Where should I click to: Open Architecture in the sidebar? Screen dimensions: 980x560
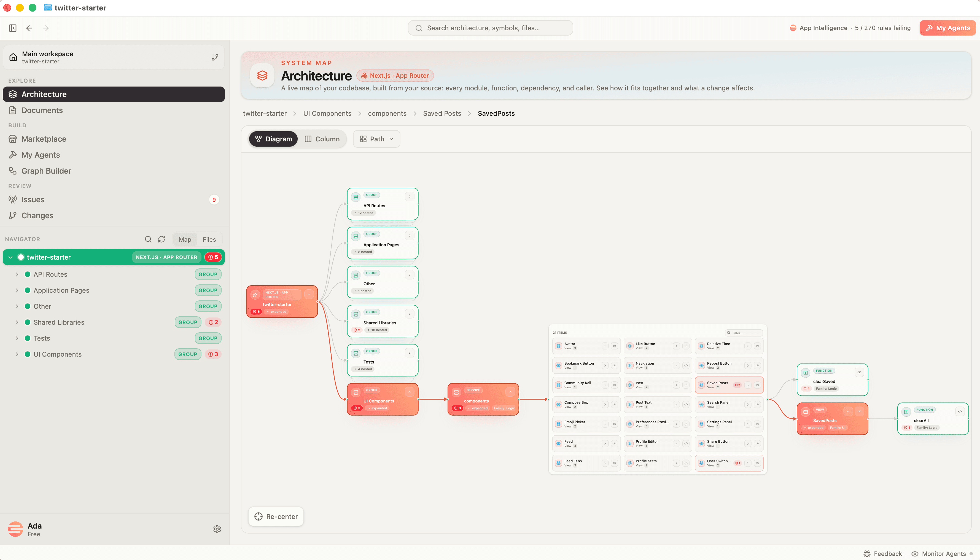tap(114, 94)
